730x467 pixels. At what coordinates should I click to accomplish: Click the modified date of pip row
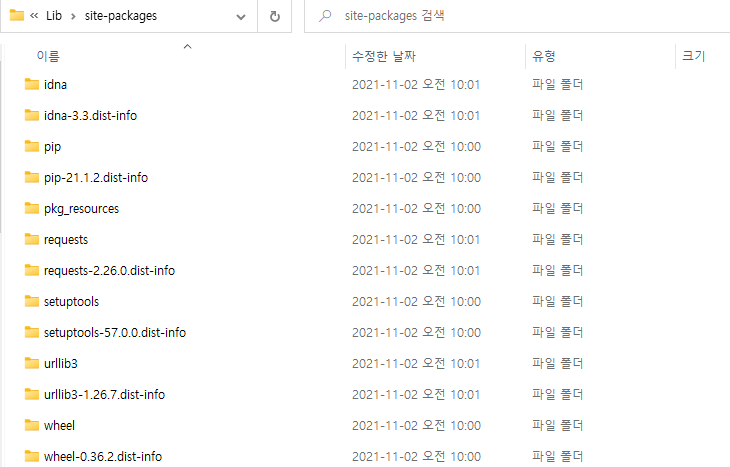pyautogui.click(x=416, y=147)
